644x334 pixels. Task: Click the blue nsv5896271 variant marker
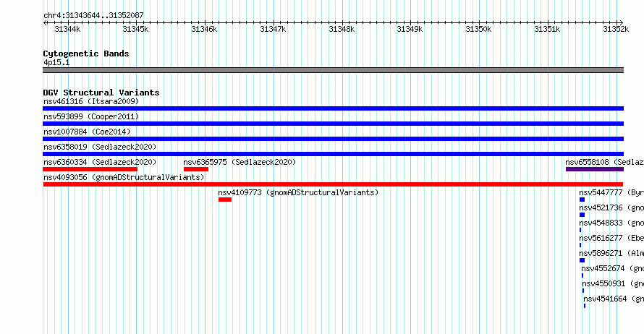click(582, 260)
